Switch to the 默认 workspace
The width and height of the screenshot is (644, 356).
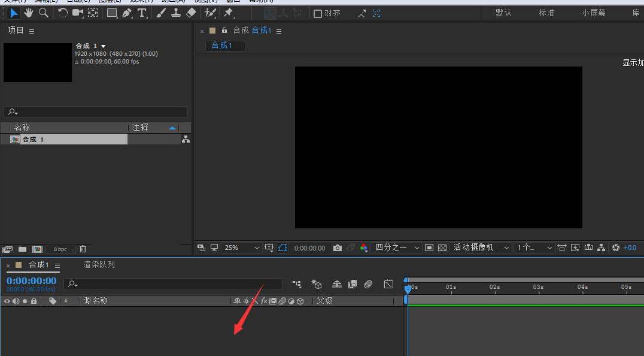tap(503, 13)
